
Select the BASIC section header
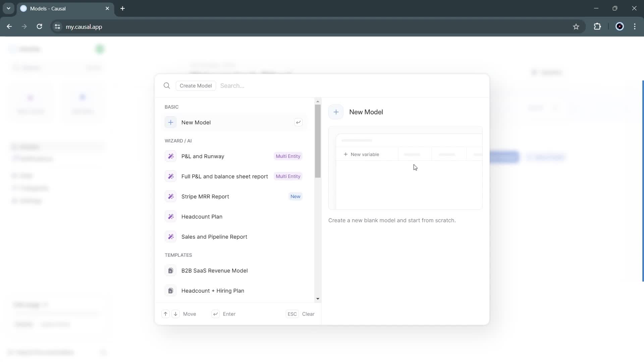coord(172,107)
